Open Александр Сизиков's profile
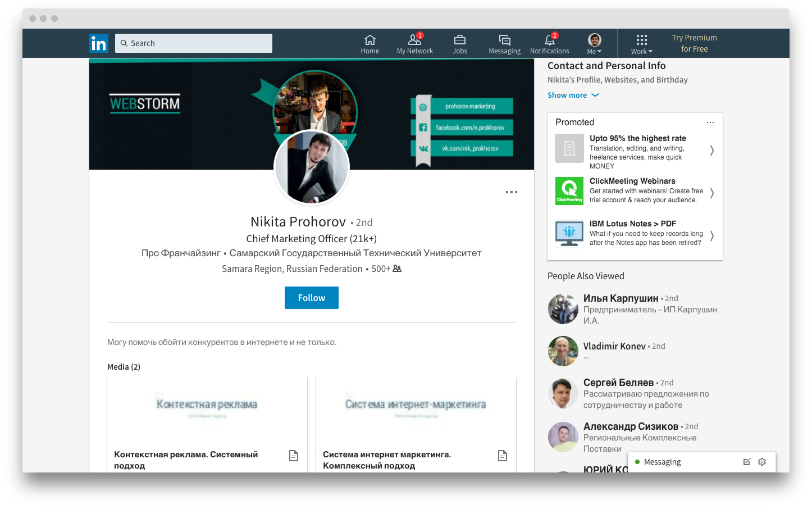Viewport: 812px width, 509px height. pos(631,426)
